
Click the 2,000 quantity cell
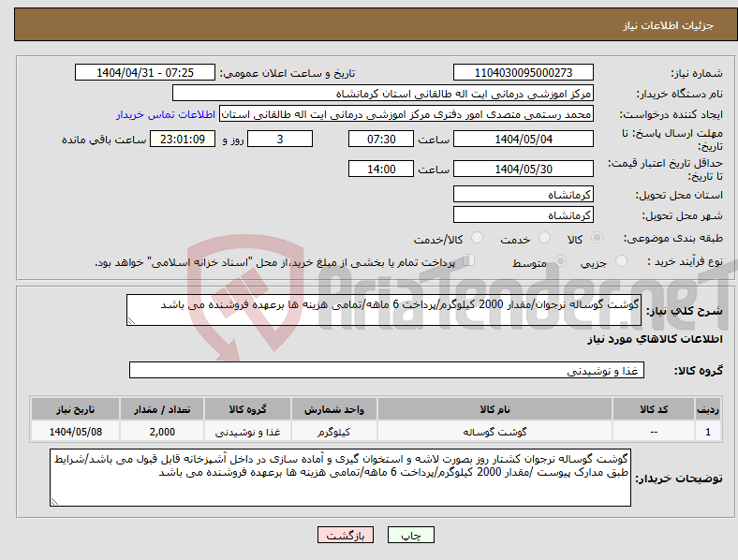pyautogui.click(x=162, y=432)
